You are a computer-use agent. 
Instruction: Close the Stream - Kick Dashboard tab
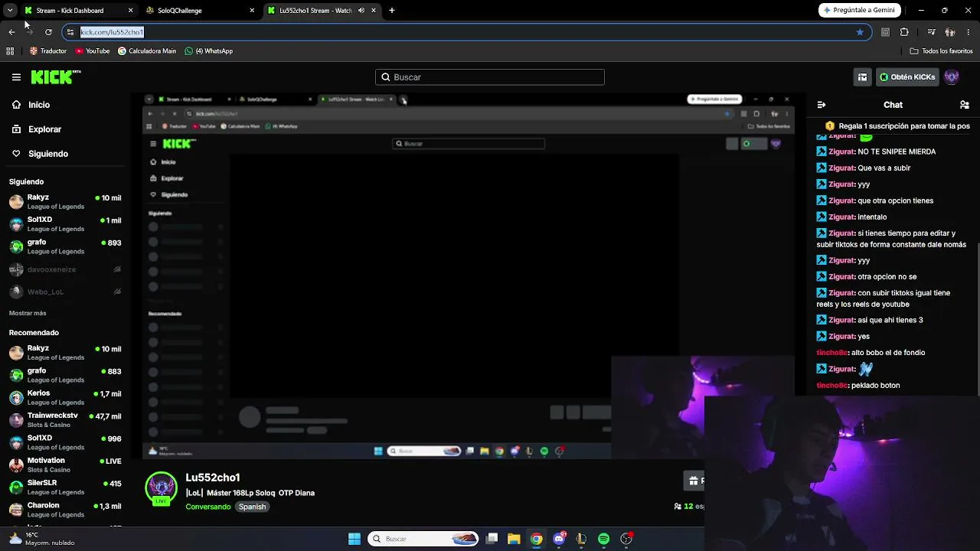point(130,11)
